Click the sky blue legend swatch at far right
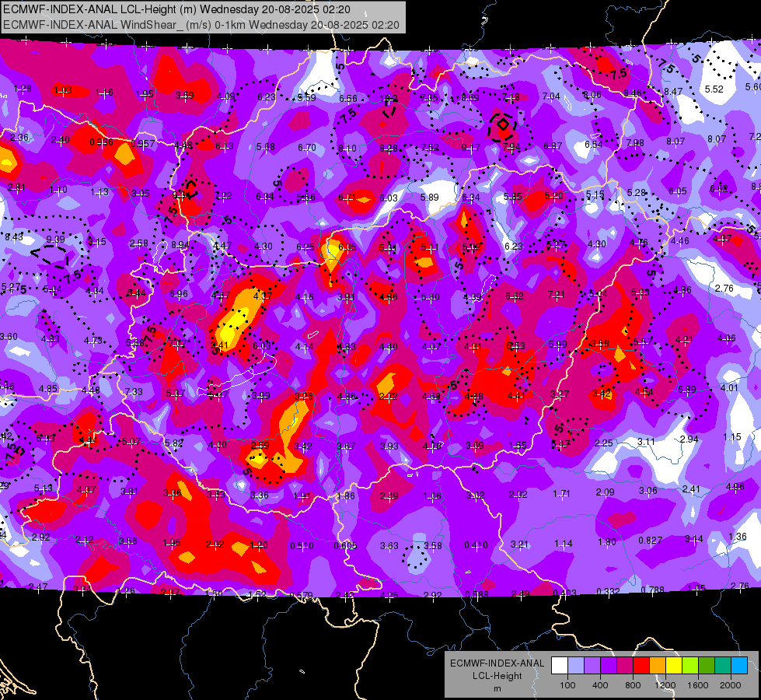Image resolution: width=761 pixels, height=700 pixels. 739,665
